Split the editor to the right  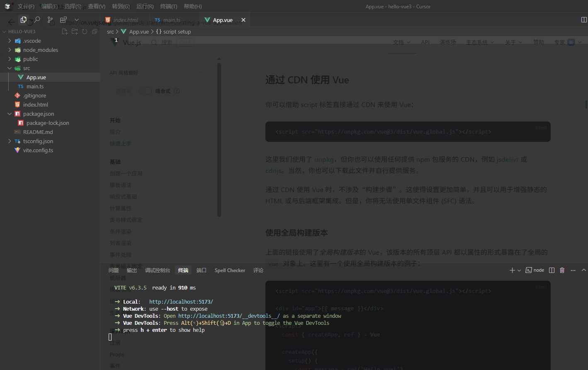pyautogui.click(x=584, y=19)
